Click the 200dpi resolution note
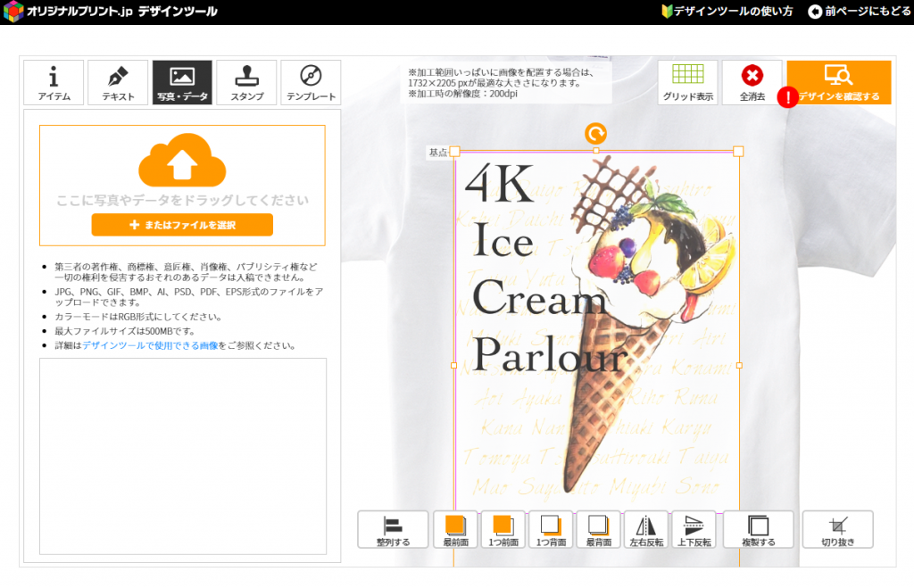 pos(463,93)
